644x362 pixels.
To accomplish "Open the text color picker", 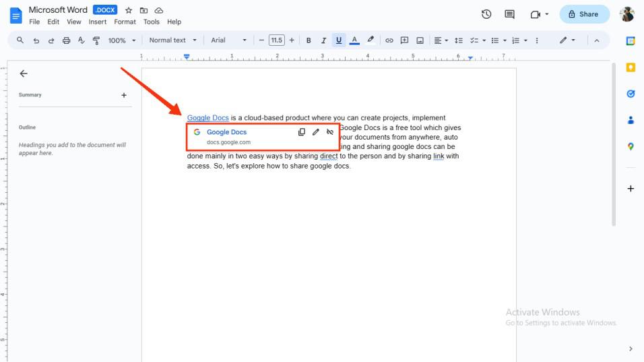I will click(x=354, y=40).
